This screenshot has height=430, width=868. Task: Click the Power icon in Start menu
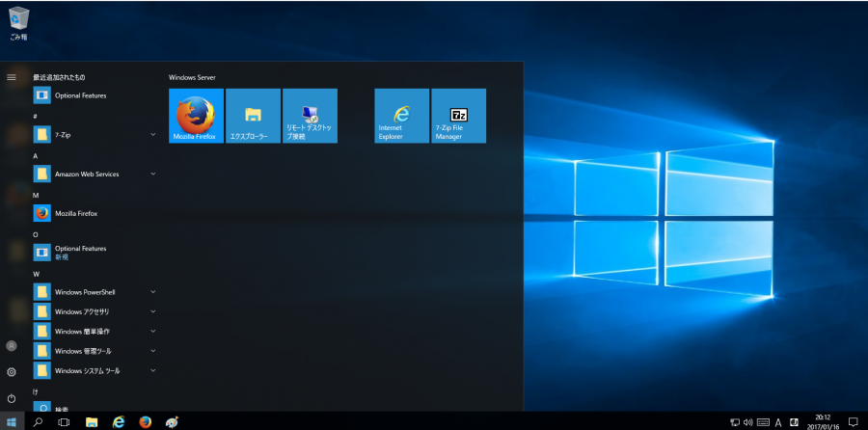pyautogui.click(x=11, y=398)
